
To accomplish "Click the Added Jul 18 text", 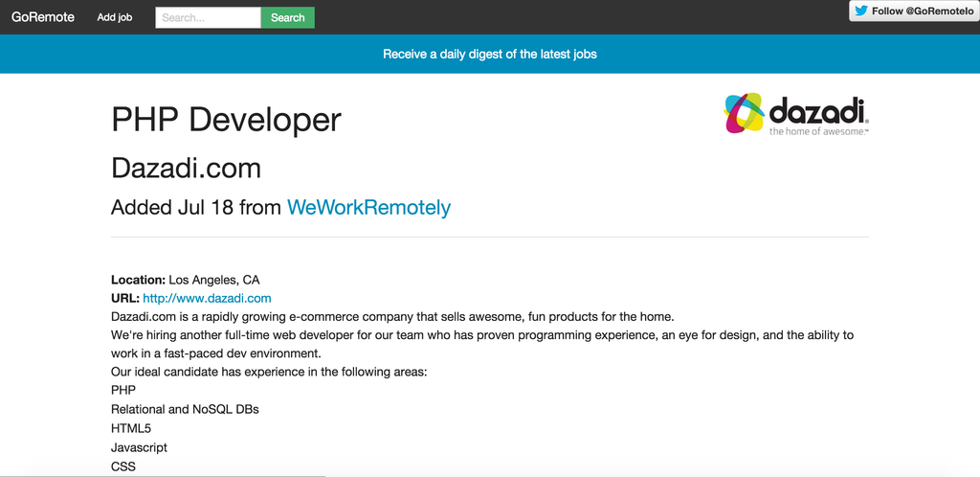I will pos(172,208).
